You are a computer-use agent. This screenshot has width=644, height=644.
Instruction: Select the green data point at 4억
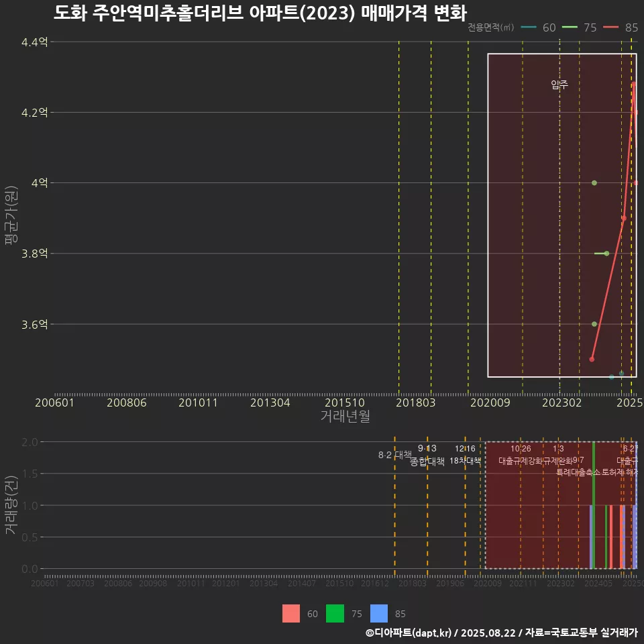[x=594, y=182]
